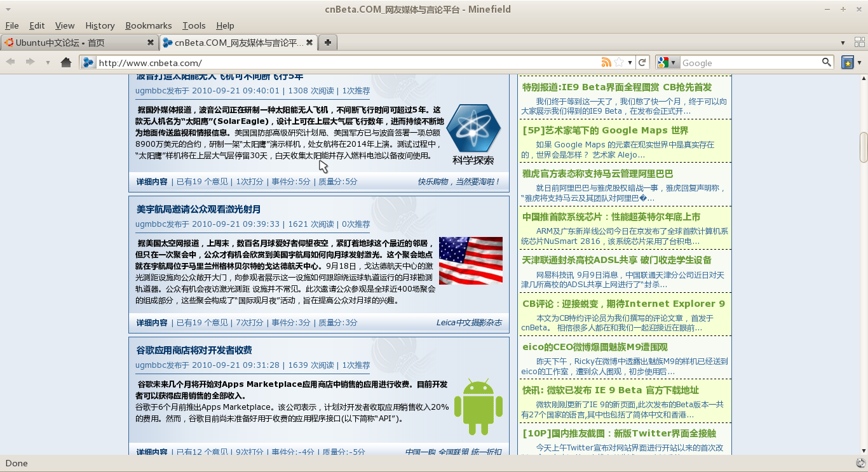Open the File menu
This screenshot has height=472, width=868.
(x=12, y=25)
